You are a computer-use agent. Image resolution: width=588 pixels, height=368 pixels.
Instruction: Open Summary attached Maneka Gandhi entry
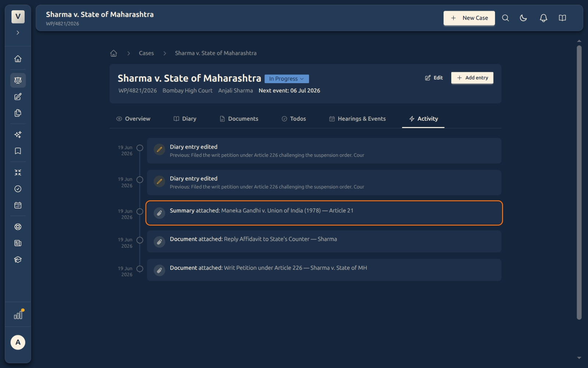pyautogui.click(x=324, y=213)
